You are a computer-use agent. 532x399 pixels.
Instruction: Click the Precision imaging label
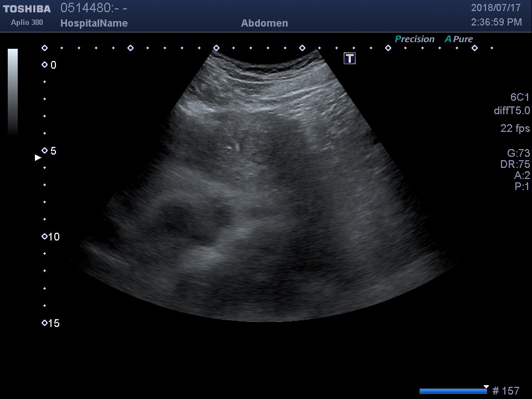coord(415,39)
